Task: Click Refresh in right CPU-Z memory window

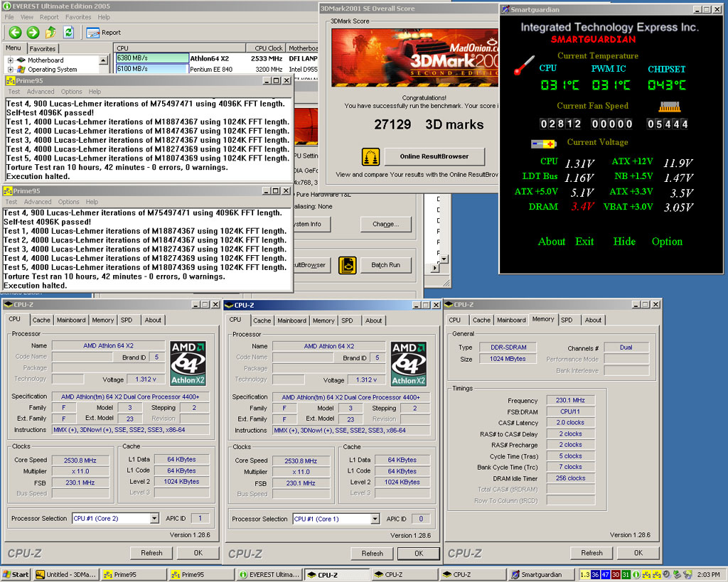Action: point(591,553)
